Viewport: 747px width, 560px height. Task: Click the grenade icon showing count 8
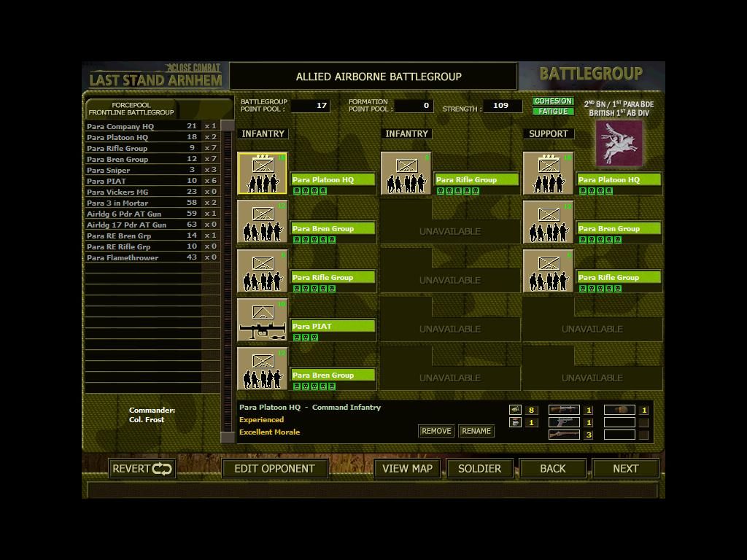pyautogui.click(x=515, y=410)
